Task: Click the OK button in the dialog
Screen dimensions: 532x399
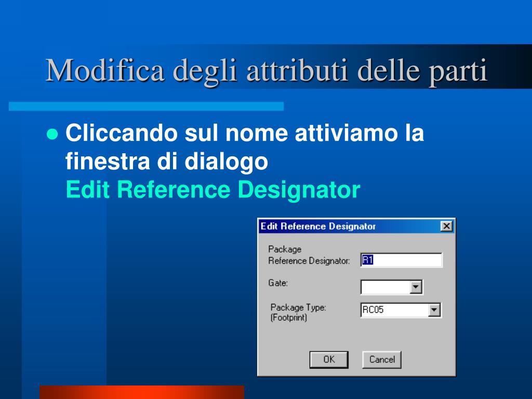Action: coord(329,360)
